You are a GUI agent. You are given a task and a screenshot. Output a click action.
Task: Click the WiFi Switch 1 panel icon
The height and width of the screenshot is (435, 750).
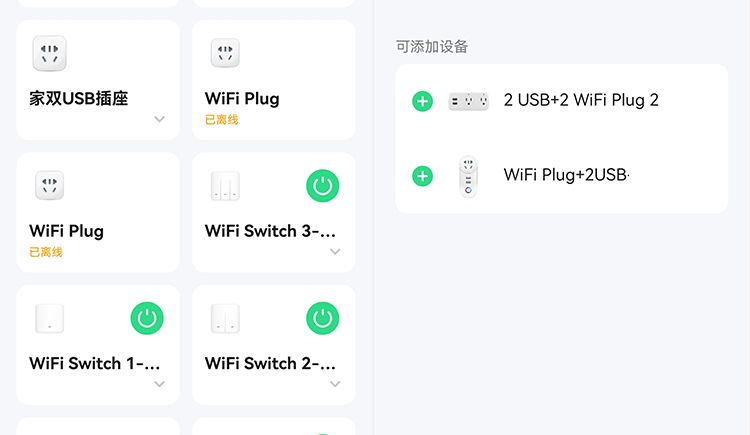(50, 318)
